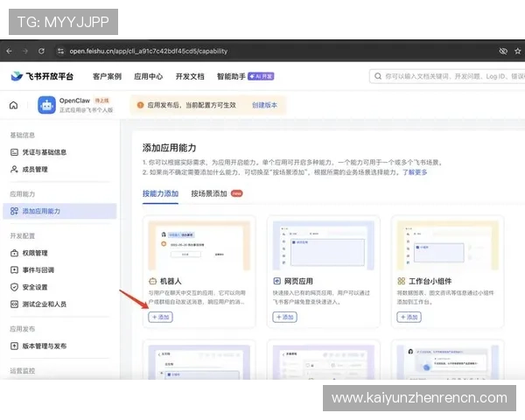Click the 工作台小组件 preview thumbnail
Image resolution: width=525 pixels, height=420 pixels.
coord(448,246)
